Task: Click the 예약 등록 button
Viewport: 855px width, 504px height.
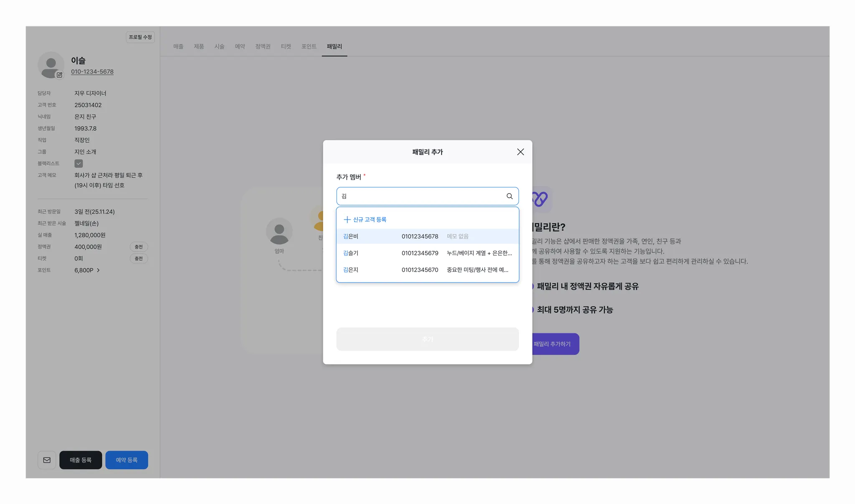Action: pyautogui.click(x=126, y=460)
